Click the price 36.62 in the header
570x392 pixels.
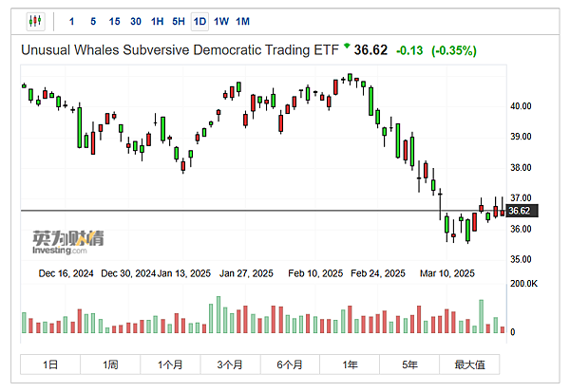370,50
